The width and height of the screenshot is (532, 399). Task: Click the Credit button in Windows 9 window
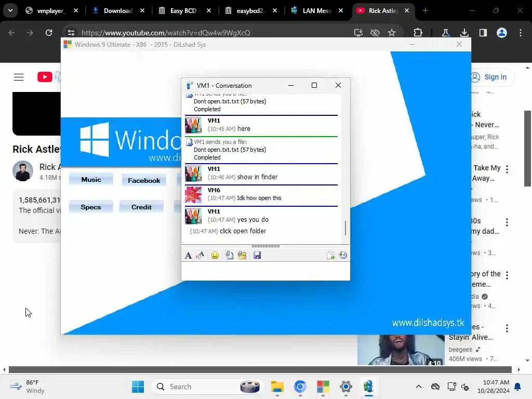pyautogui.click(x=141, y=207)
